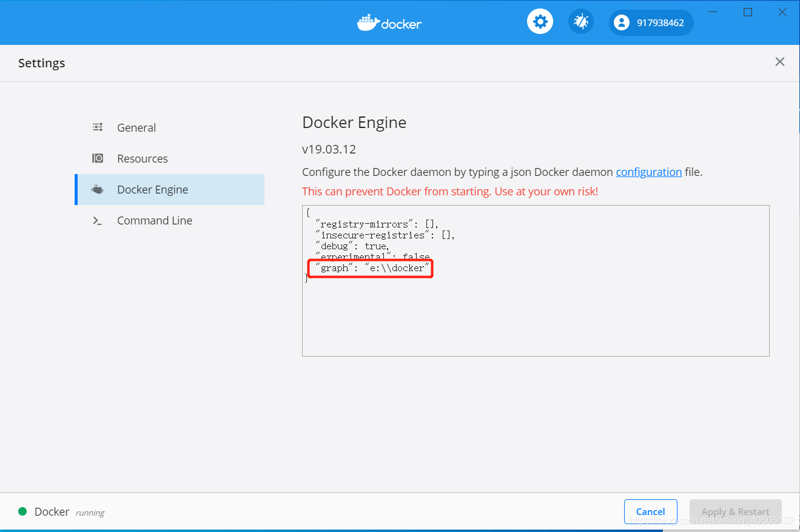Click the Resources disk icon
Viewport: 800px width, 532px height.
coord(98,158)
